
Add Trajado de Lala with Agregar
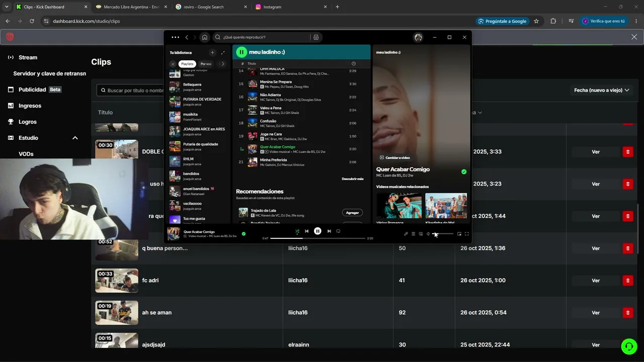tap(352, 213)
